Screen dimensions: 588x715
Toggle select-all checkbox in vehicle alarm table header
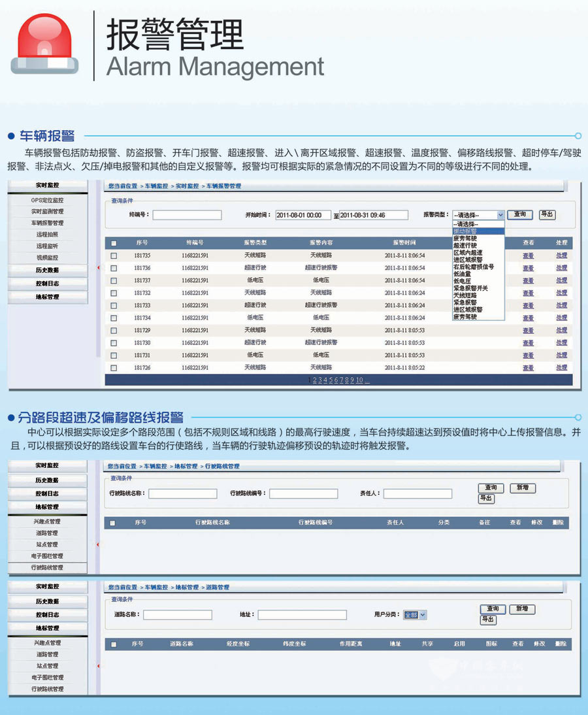(114, 243)
